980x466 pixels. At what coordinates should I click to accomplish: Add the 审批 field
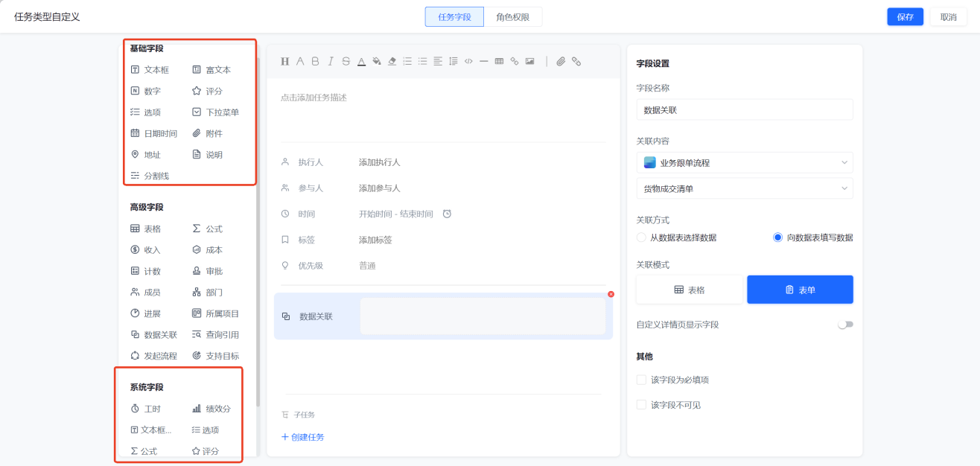click(x=207, y=271)
